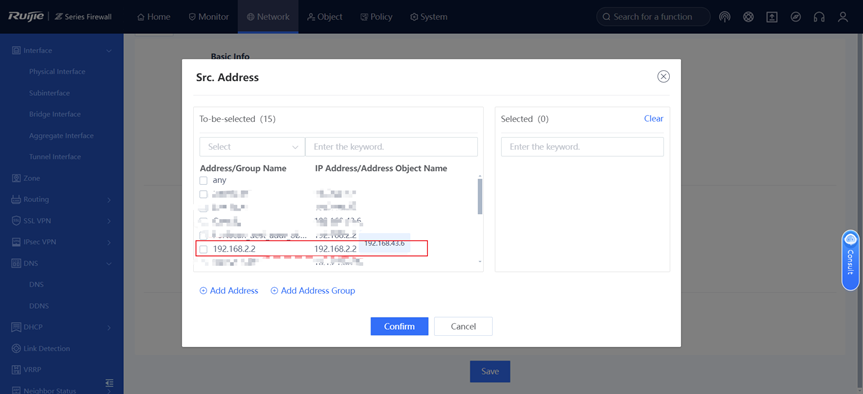Open the Consult floating widget
This screenshot has height=394, width=863.
[850, 260]
